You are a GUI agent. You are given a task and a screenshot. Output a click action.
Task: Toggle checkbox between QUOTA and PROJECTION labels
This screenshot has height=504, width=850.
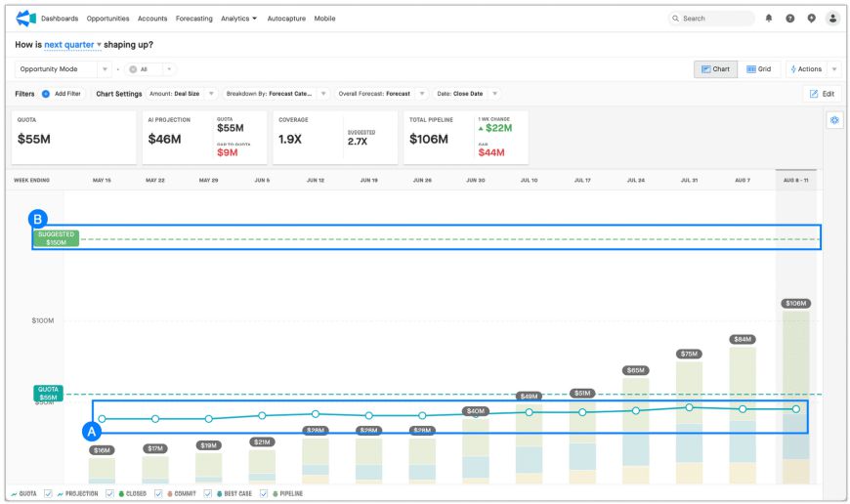click(48, 493)
